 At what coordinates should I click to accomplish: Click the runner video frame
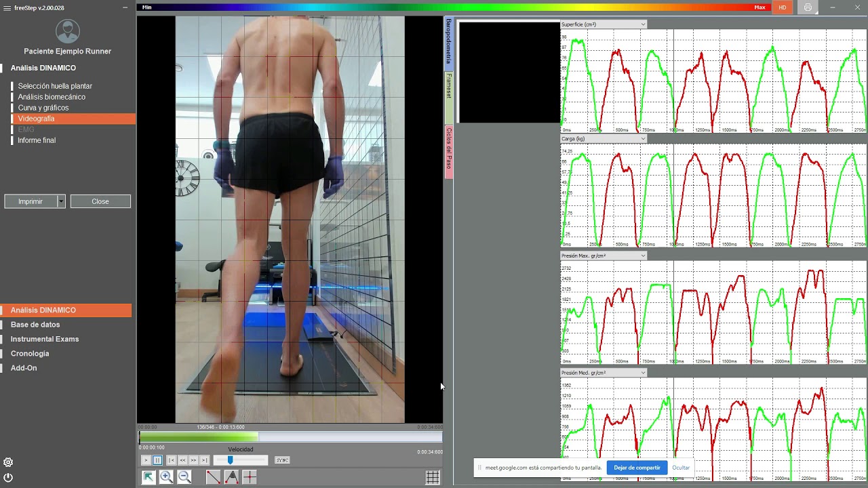(290, 220)
